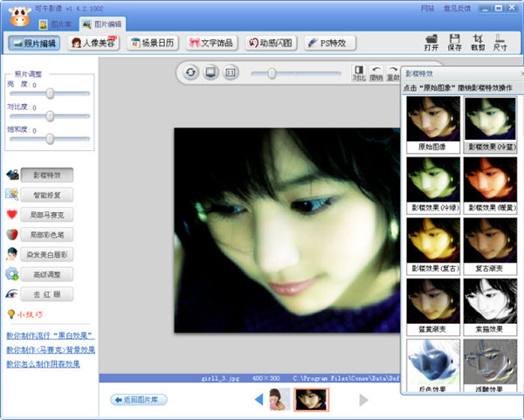
Task: Open the 场景日历 tab
Action: 151,43
